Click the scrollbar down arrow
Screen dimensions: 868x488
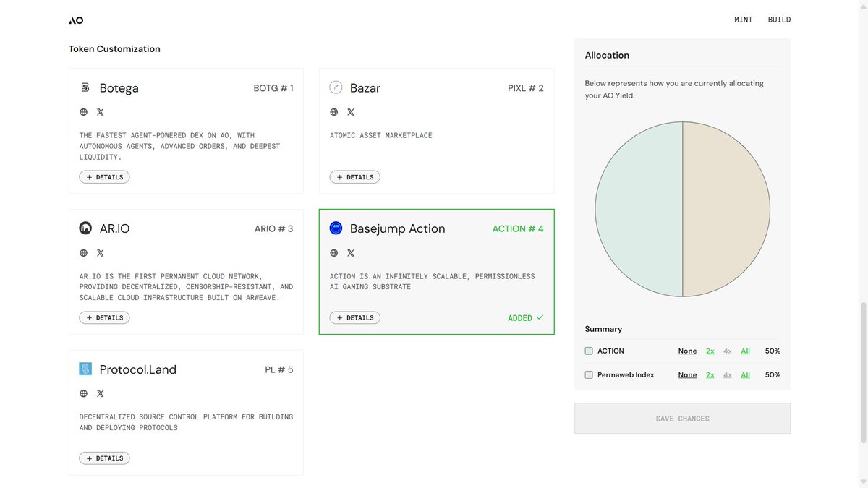[x=863, y=482]
